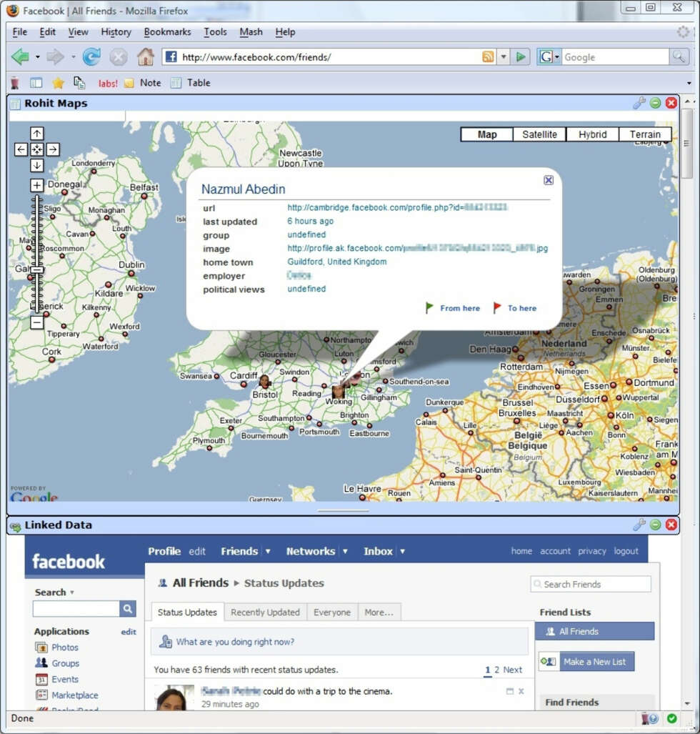Switch the map to Hybrid view

592,134
